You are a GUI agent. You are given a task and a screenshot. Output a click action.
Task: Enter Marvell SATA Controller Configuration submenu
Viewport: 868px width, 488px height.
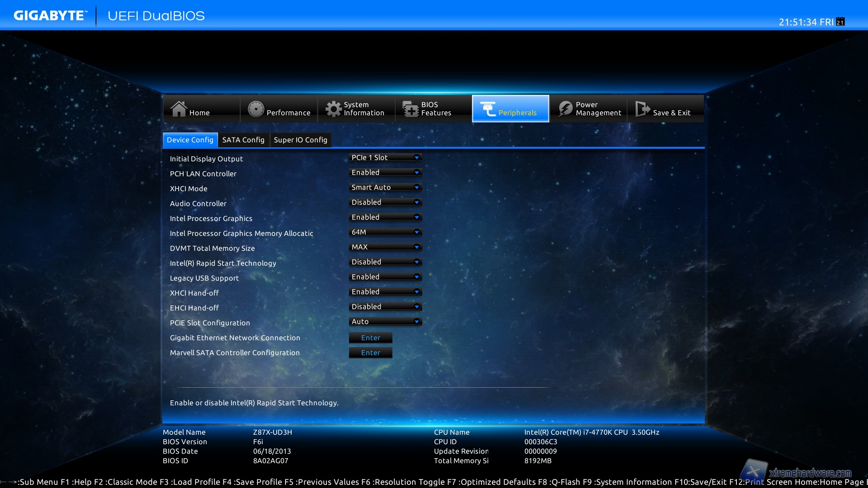370,353
